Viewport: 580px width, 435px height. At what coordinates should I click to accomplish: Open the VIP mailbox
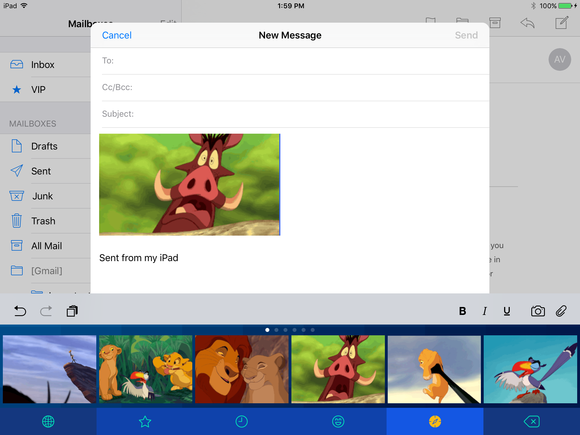[x=45, y=90]
